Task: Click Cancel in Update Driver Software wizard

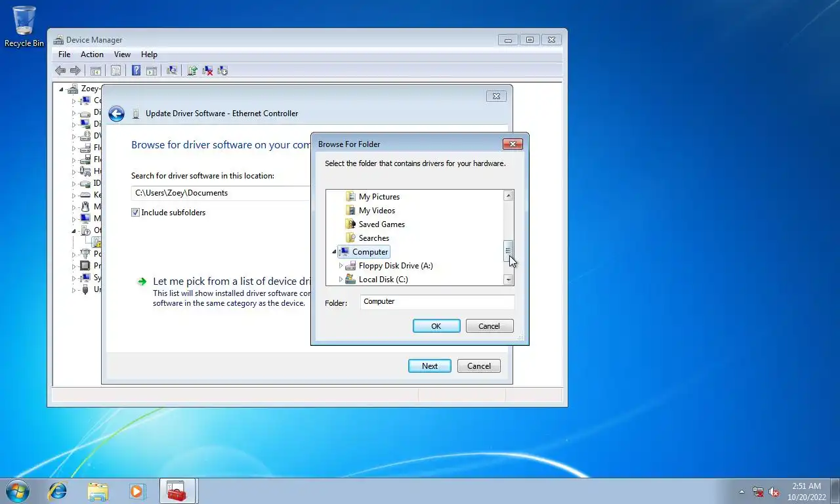Action: 479,366
